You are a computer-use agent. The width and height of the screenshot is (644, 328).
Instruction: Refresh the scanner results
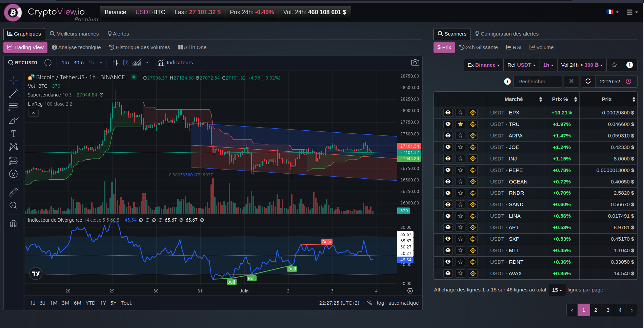coord(588,82)
